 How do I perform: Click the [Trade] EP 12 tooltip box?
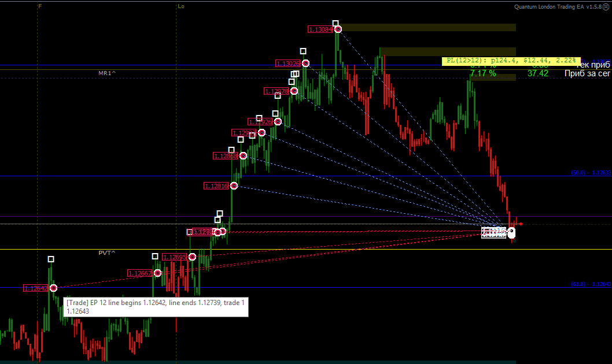click(x=156, y=307)
